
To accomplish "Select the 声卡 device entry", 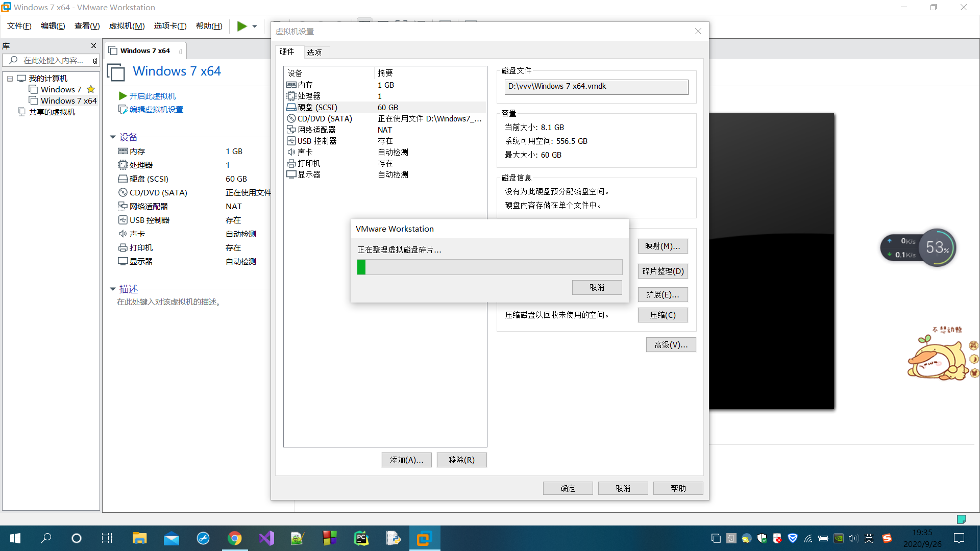I will point(305,152).
